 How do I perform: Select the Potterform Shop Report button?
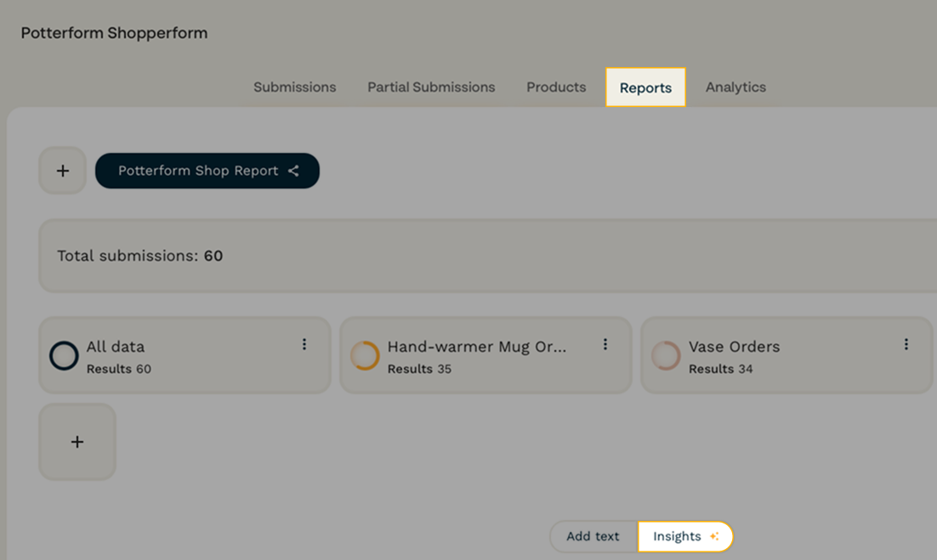pyautogui.click(x=198, y=171)
